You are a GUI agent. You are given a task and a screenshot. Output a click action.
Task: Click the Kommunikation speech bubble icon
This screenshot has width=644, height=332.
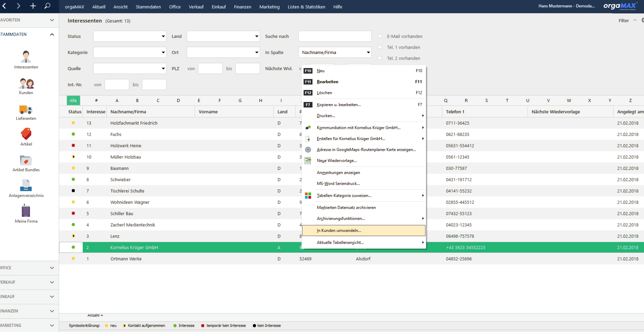click(x=308, y=128)
